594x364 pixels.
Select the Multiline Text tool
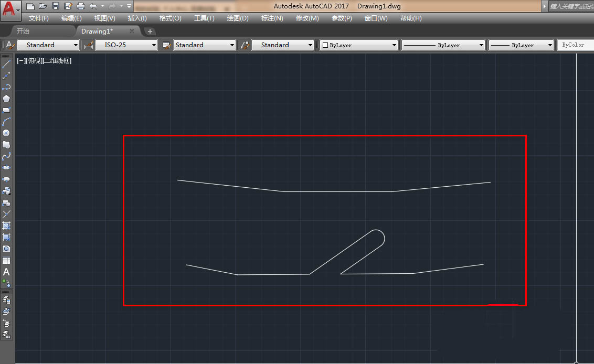coord(6,272)
